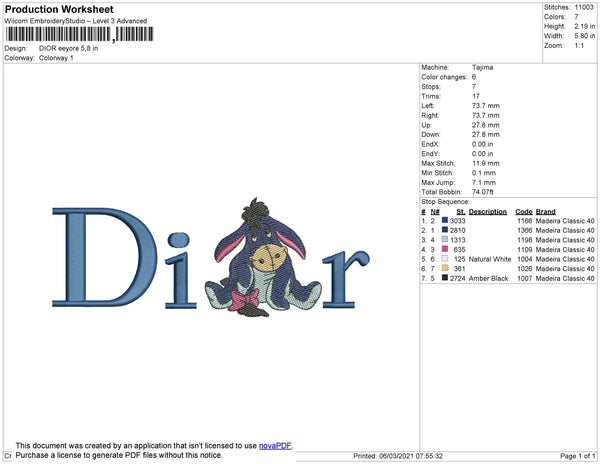Viewport: 600px width, 464px height.
Task: Click the barcode under the worksheet title
Action: pyautogui.click(x=79, y=34)
